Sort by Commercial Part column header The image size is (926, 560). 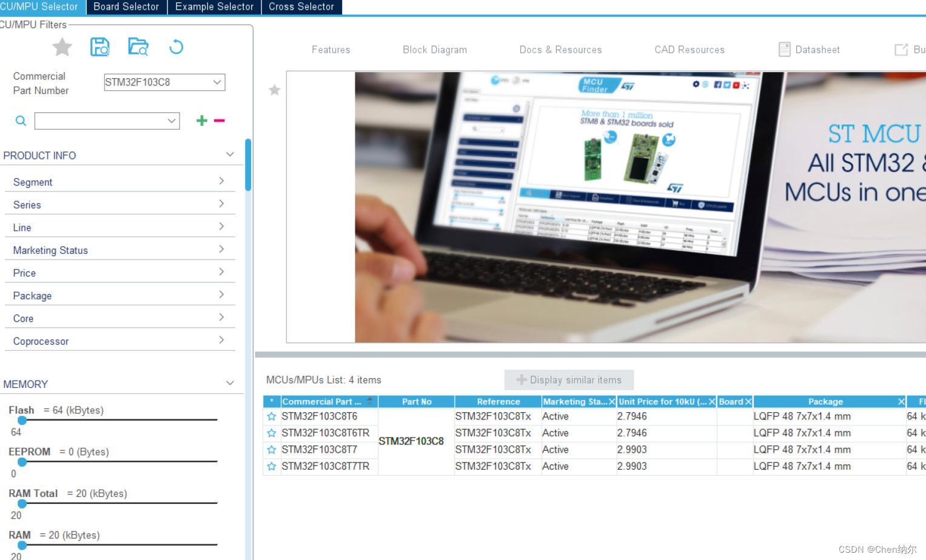tap(329, 402)
